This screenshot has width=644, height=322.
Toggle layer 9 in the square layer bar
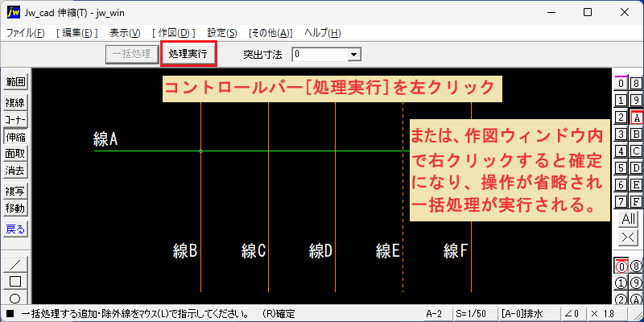coord(636,100)
